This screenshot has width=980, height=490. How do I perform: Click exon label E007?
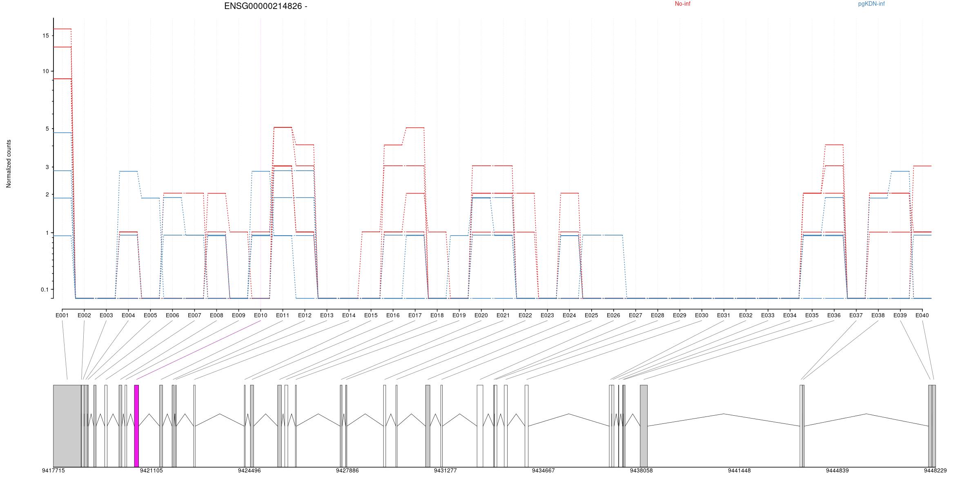(194, 315)
